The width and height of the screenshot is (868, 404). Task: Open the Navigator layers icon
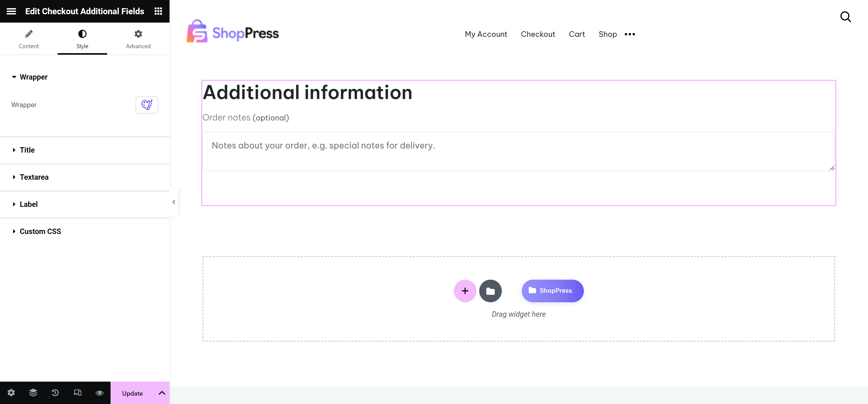click(33, 392)
